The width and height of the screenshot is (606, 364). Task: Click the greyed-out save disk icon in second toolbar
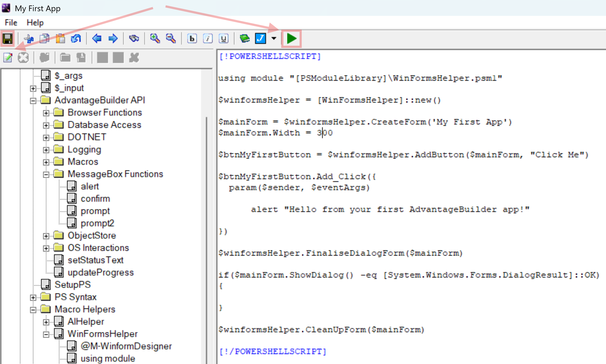pos(81,58)
